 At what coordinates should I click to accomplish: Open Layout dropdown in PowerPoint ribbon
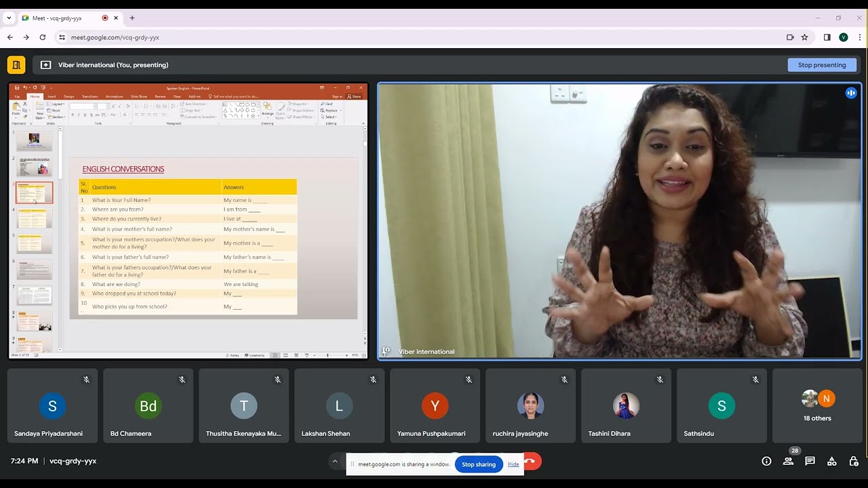(56, 104)
